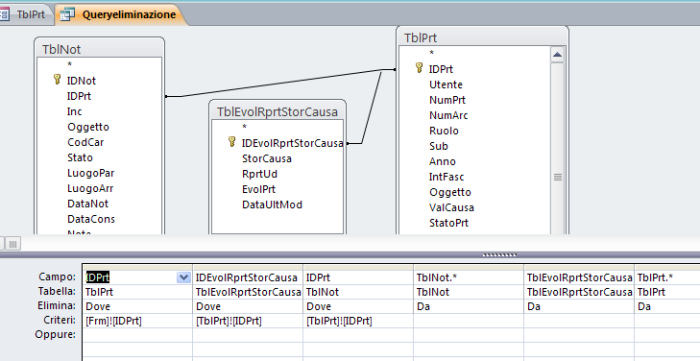Select IDPrt field in TblPrt list
Screen dimensions: 700x361
point(441,69)
